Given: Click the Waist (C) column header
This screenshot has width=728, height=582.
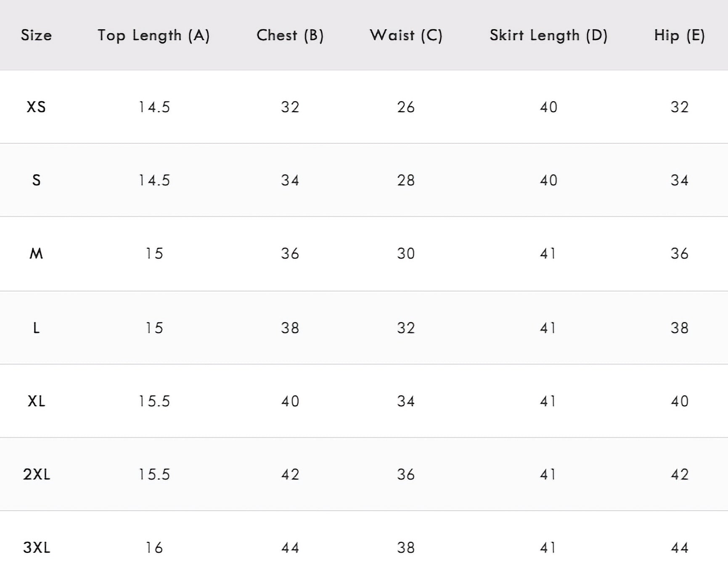Looking at the screenshot, I should point(406,35).
